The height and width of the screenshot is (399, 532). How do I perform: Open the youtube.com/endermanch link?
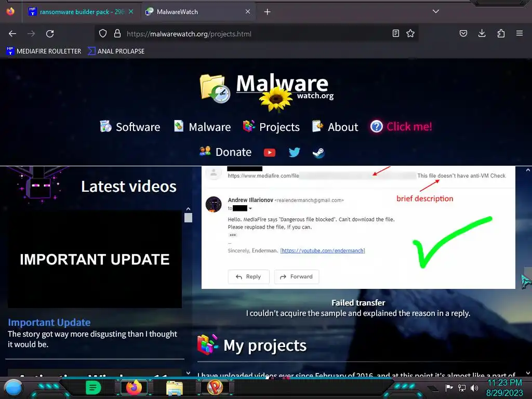click(322, 251)
